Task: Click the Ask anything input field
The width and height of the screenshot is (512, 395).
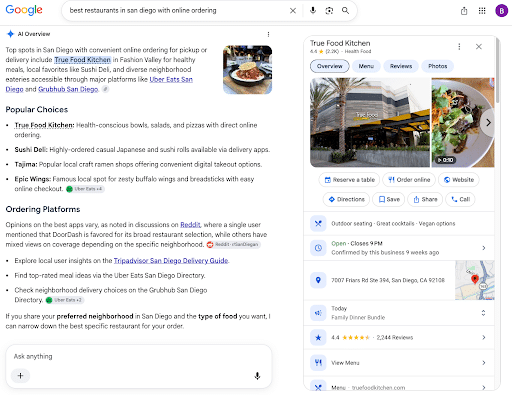Action: [x=139, y=357]
